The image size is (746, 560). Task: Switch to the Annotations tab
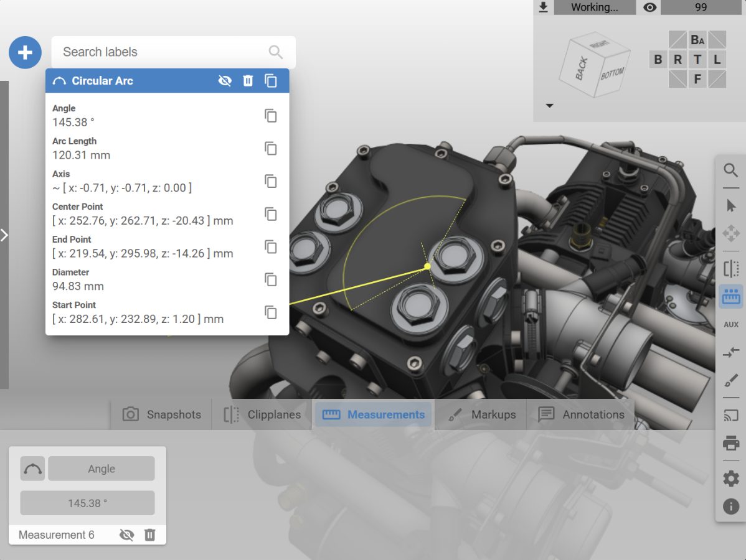click(x=581, y=414)
